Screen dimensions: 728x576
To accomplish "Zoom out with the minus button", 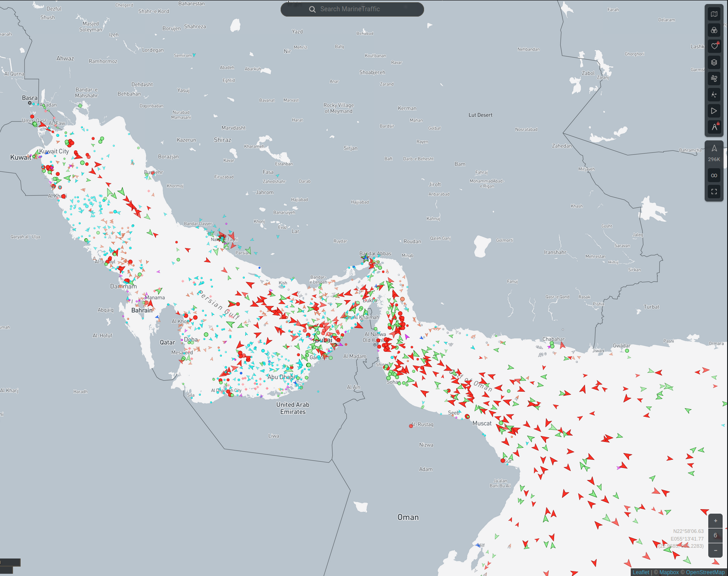I will pyautogui.click(x=715, y=550).
